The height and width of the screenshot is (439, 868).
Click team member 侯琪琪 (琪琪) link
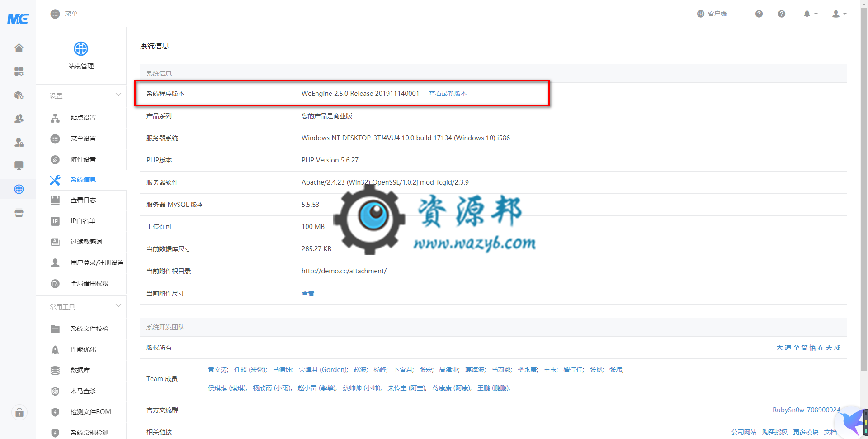pos(227,388)
